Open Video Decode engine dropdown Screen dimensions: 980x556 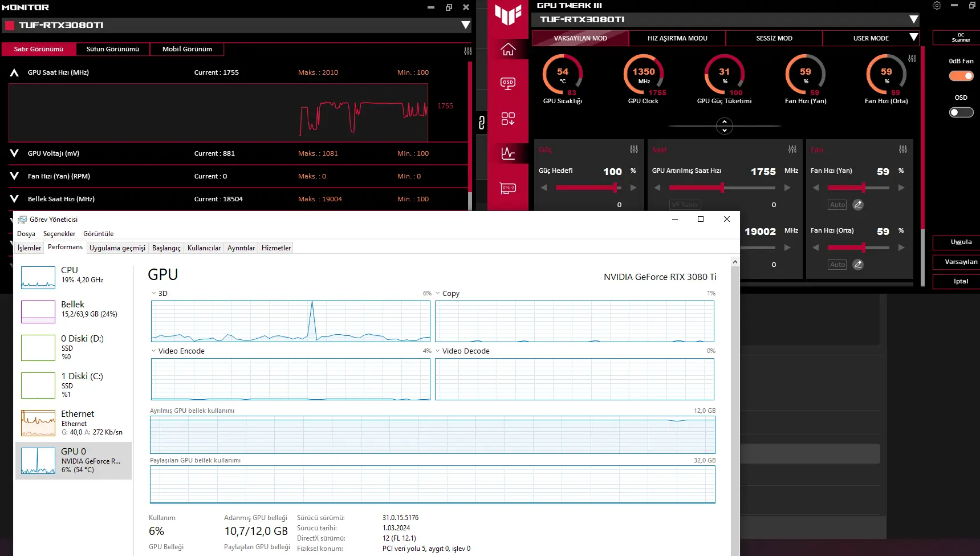(x=437, y=351)
